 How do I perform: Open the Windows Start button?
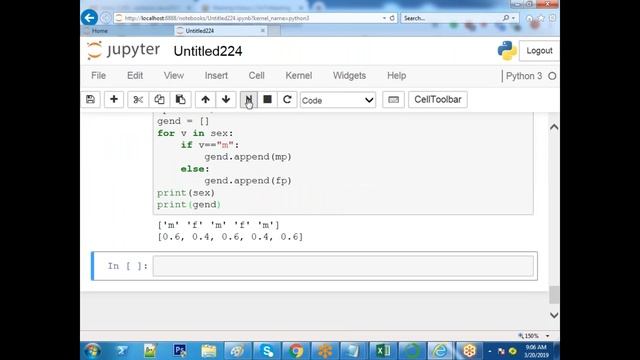[93, 351]
